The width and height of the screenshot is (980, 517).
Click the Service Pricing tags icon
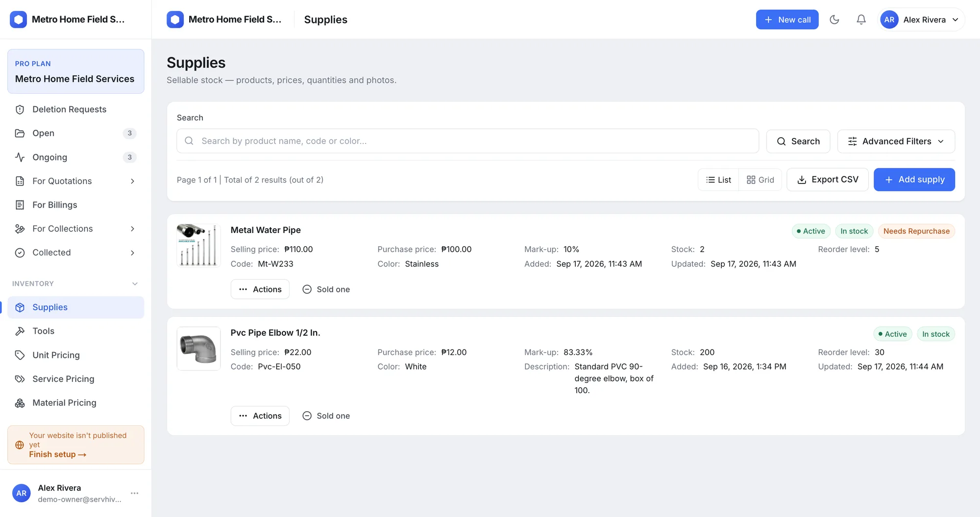coord(20,379)
